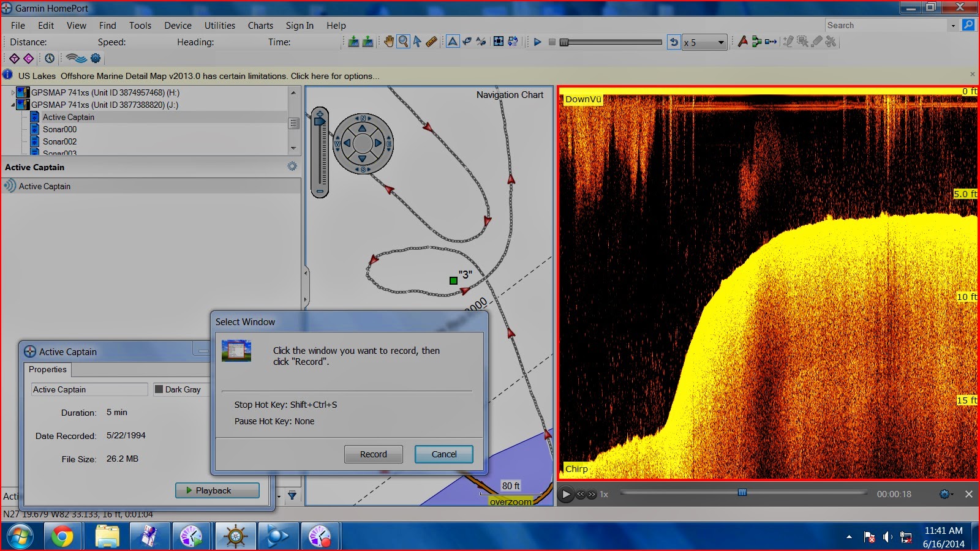
Task: Dismiss the chart limitations notification
Action: pyautogui.click(x=972, y=74)
